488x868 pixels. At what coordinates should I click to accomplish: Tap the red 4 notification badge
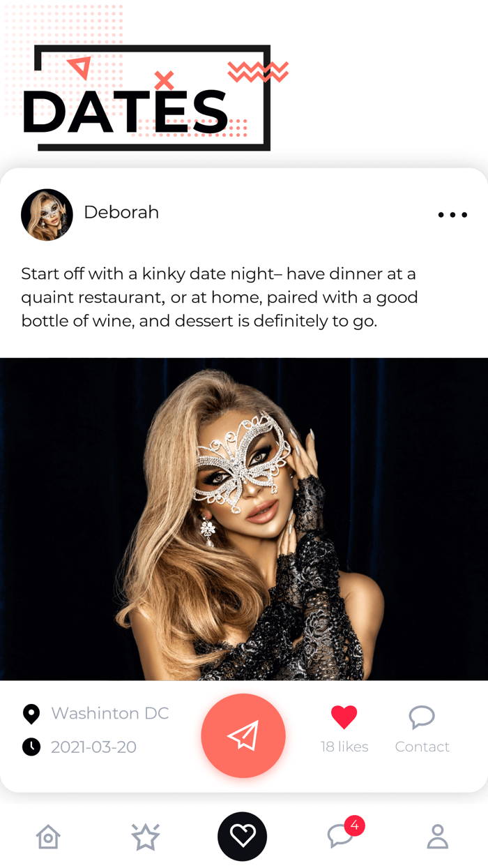click(x=354, y=825)
